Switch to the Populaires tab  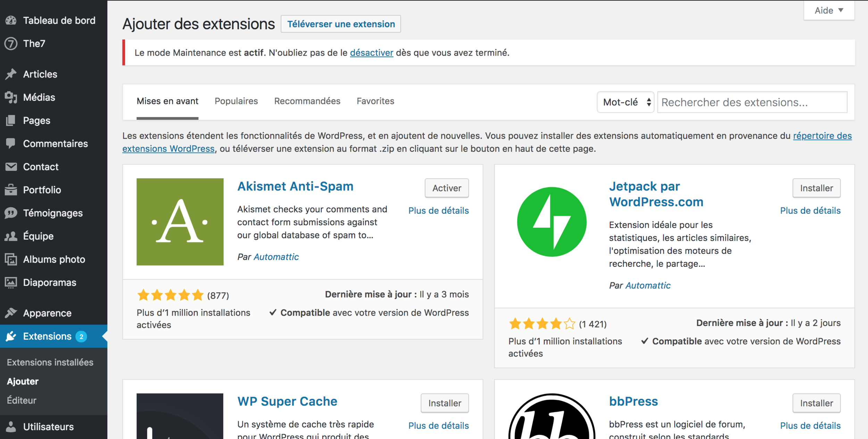point(236,101)
